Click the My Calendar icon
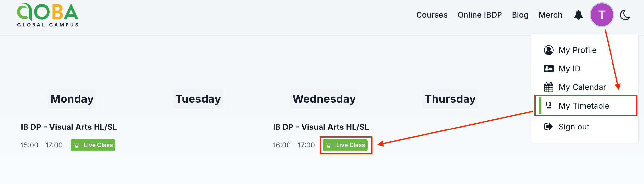 pos(548,87)
